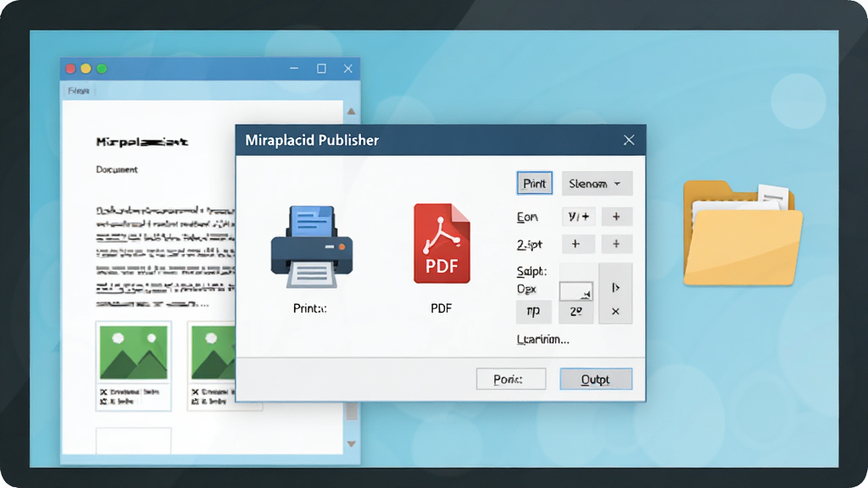Screen dimensions: 868x488
Task: Click the last plus button in the Eon row
Action: [x=616, y=216]
